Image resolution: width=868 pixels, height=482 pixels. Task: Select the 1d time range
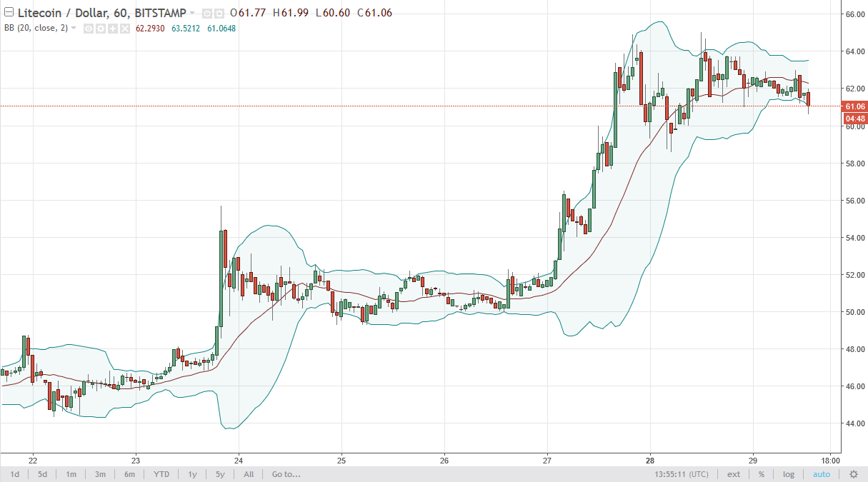point(14,474)
